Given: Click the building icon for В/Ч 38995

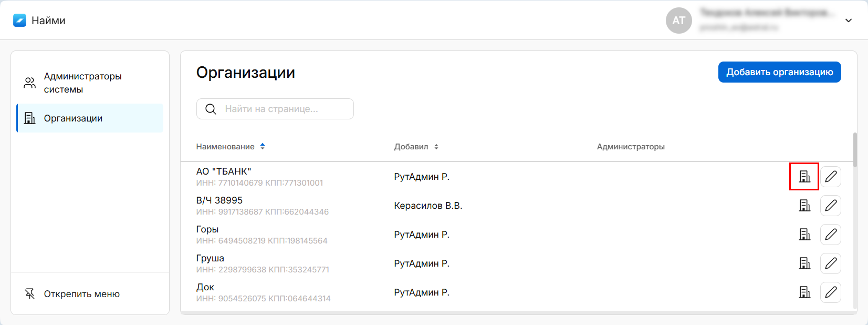Looking at the screenshot, I should point(804,206).
